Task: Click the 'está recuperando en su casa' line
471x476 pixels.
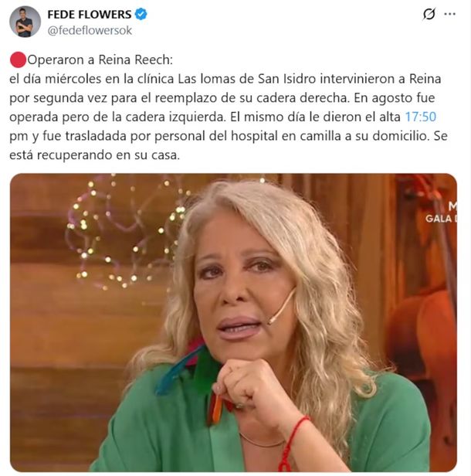Action: 95,155
